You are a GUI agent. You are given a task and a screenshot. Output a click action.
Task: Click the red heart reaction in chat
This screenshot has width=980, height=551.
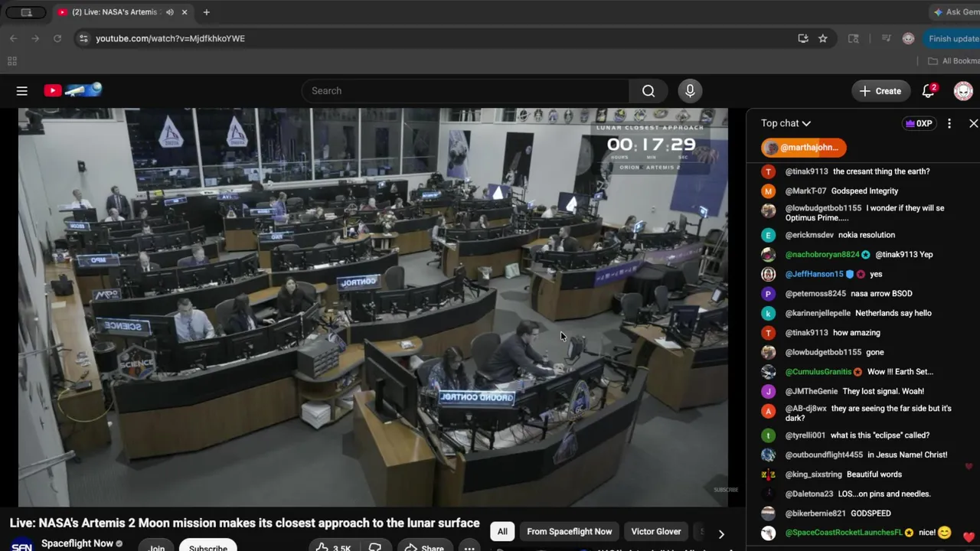969,536
